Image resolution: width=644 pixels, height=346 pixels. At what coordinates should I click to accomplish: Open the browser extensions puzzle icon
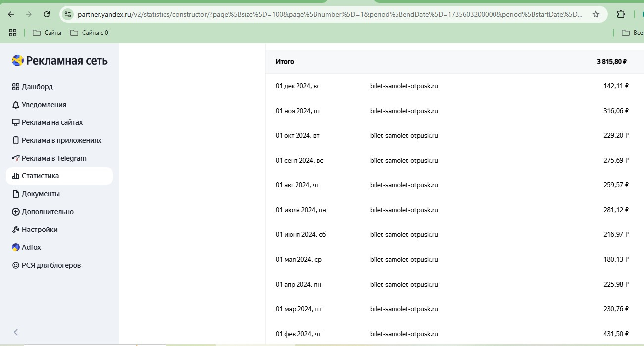point(621,14)
